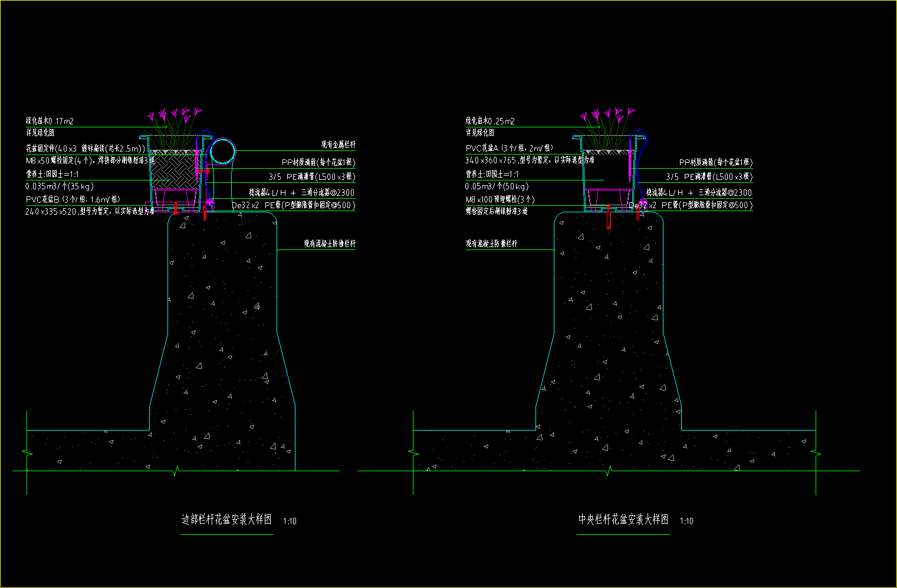Image resolution: width=897 pixels, height=588 pixels.
Task: Select the 绿化苗木0.17m2 label
Action: tap(50, 121)
